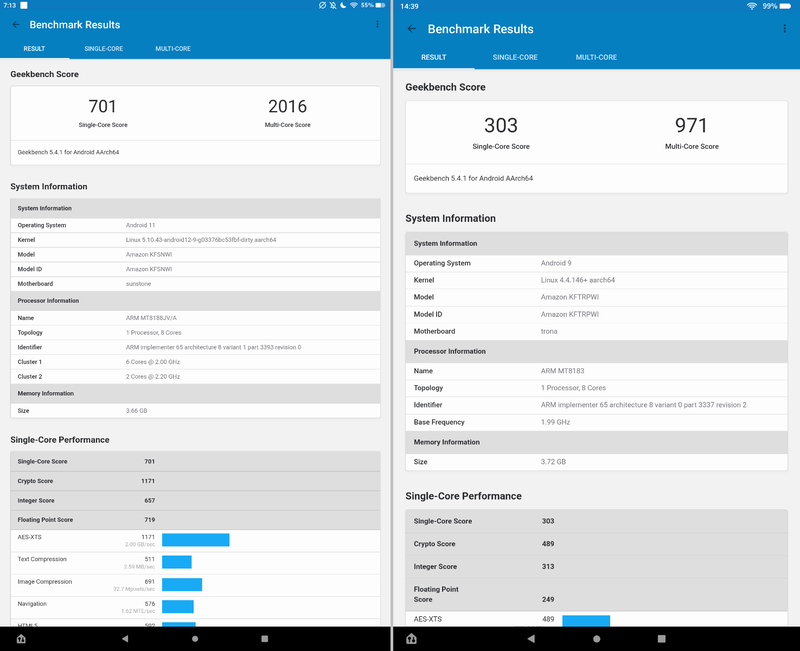Switch to SINGLE-CORE tab on left screen

(104, 48)
